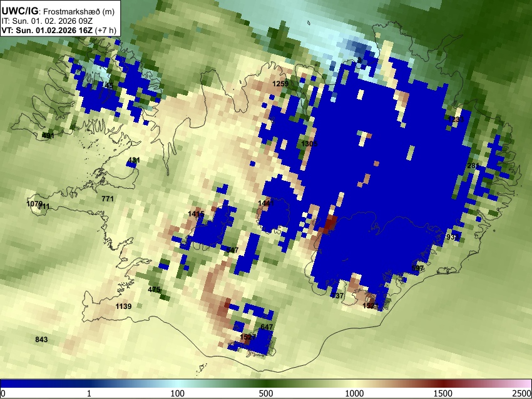This screenshot has width=532, height=399.
Task: Click the color scale label 2500
Action: tap(522, 393)
